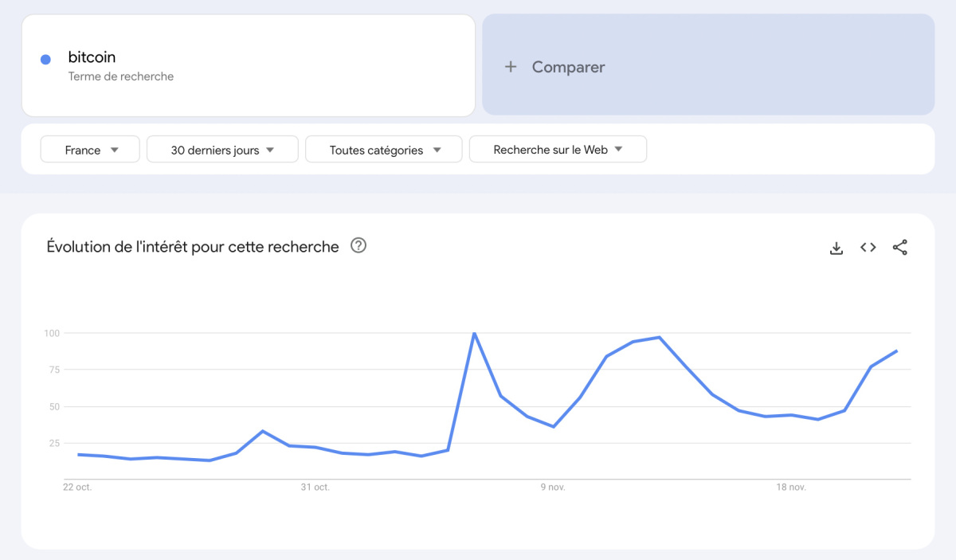Expand the Toutes catégories dropdown
Screen dimensions: 956x560
[x=384, y=149]
